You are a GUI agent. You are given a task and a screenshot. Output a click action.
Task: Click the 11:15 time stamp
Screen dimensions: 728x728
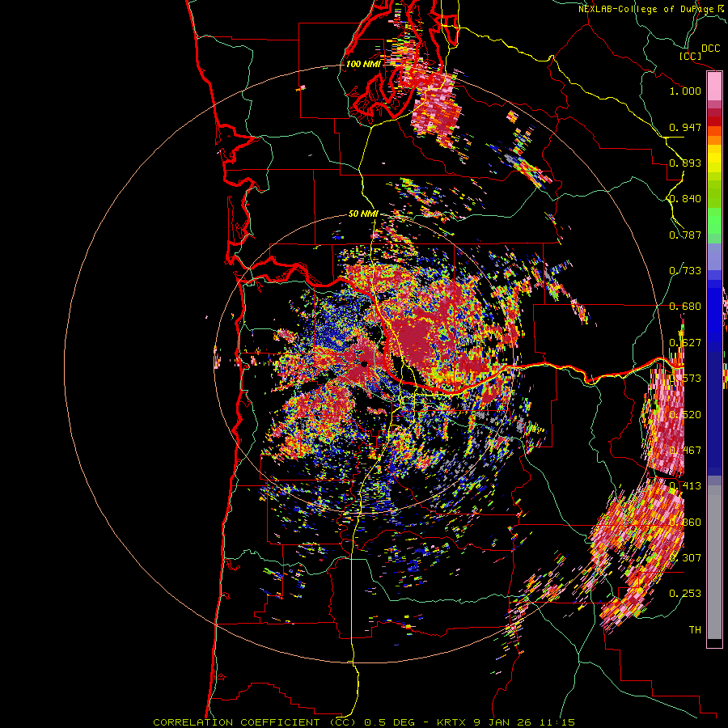[x=557, y=722]
